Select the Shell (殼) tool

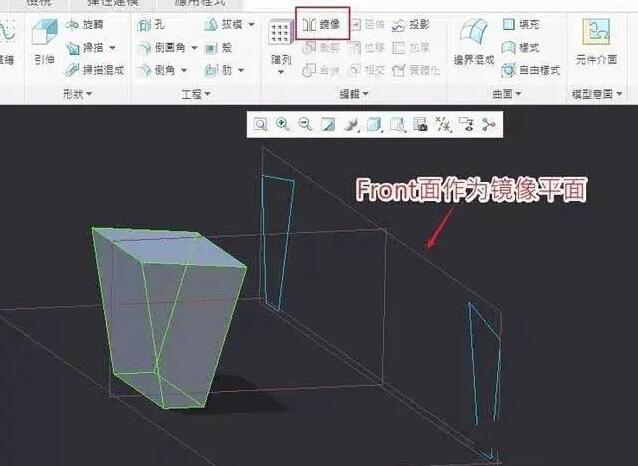[x=218, y=48]
